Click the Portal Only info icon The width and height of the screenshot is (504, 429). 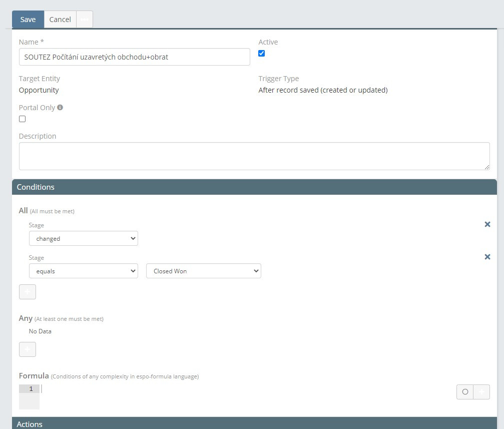pos(60,107)
